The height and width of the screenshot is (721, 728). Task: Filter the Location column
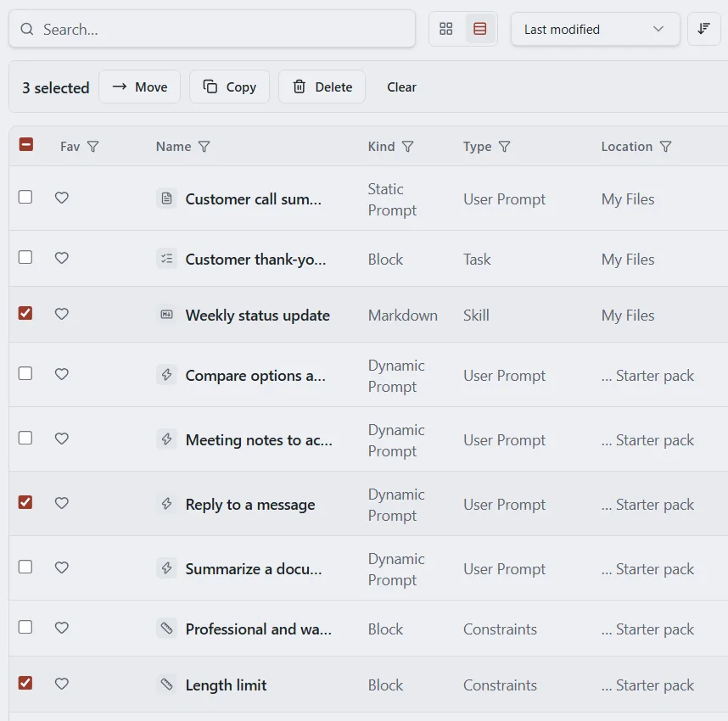point(665,147)
